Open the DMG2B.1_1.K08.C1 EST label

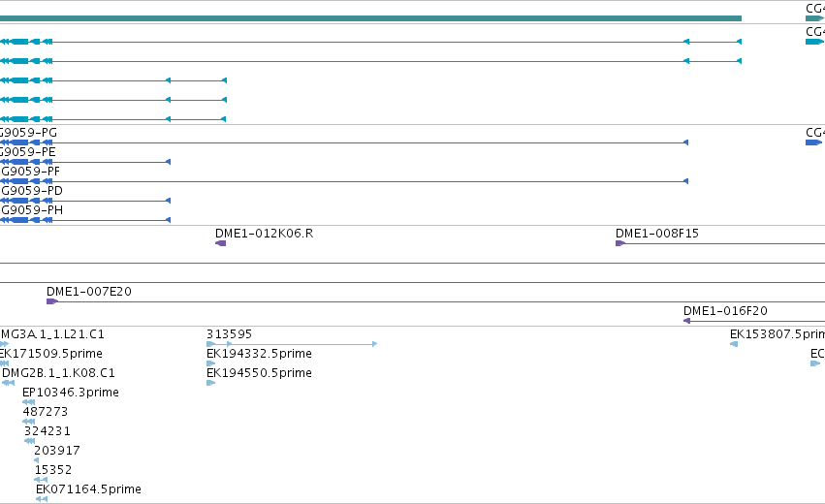[58, 373]
